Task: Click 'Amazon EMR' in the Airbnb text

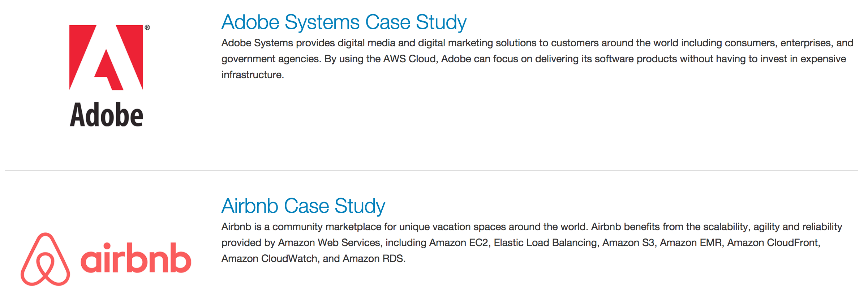Action: pos(691,243)
